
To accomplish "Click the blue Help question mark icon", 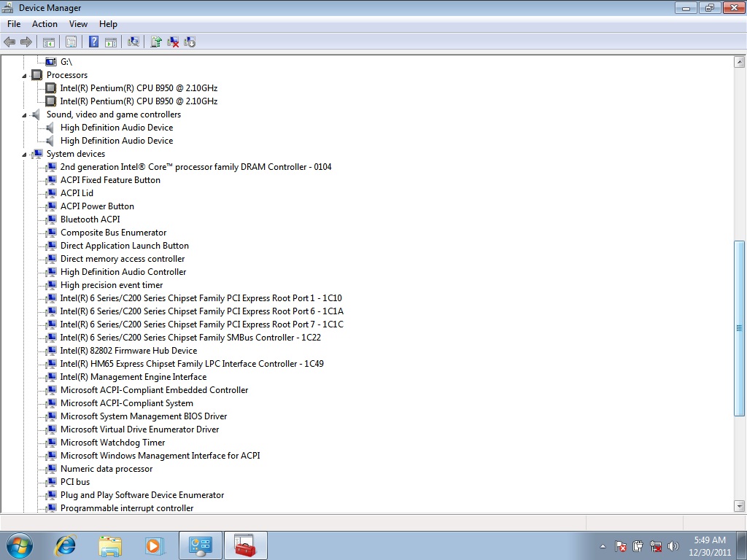I will 94,42.
